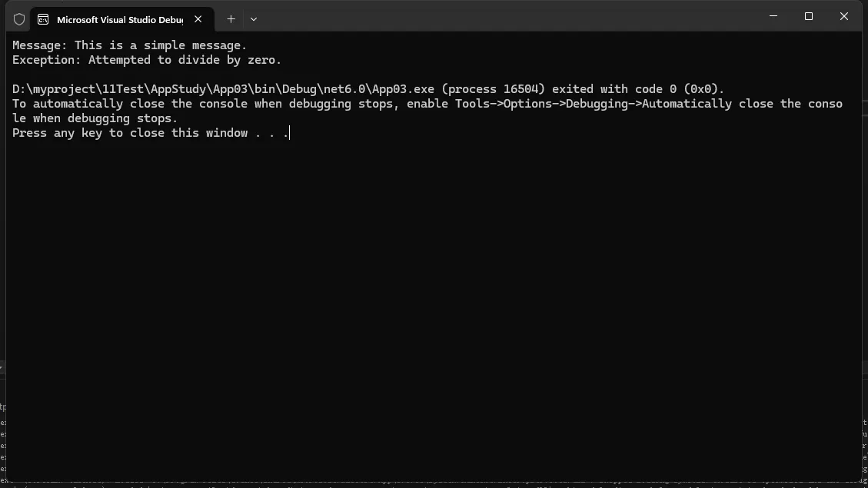Open a new tab with the plus icon
Screen dimensions: 868x488
click(231, 19)
